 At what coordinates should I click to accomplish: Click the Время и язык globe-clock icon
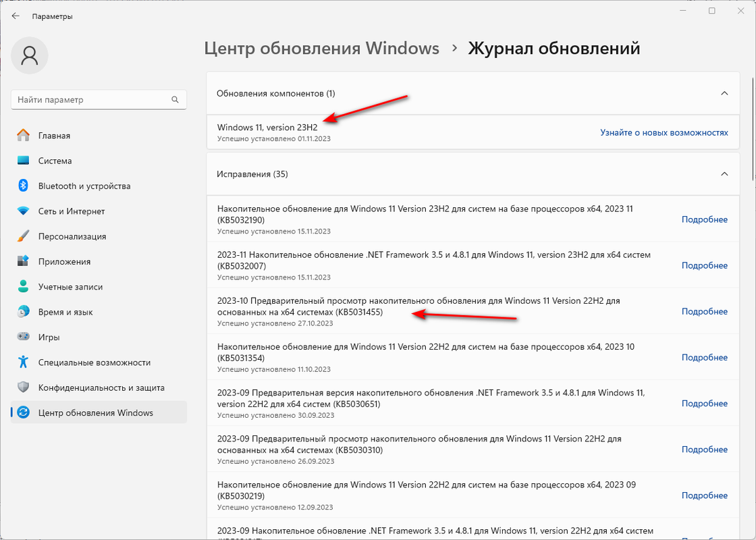(x=23, y=312)
